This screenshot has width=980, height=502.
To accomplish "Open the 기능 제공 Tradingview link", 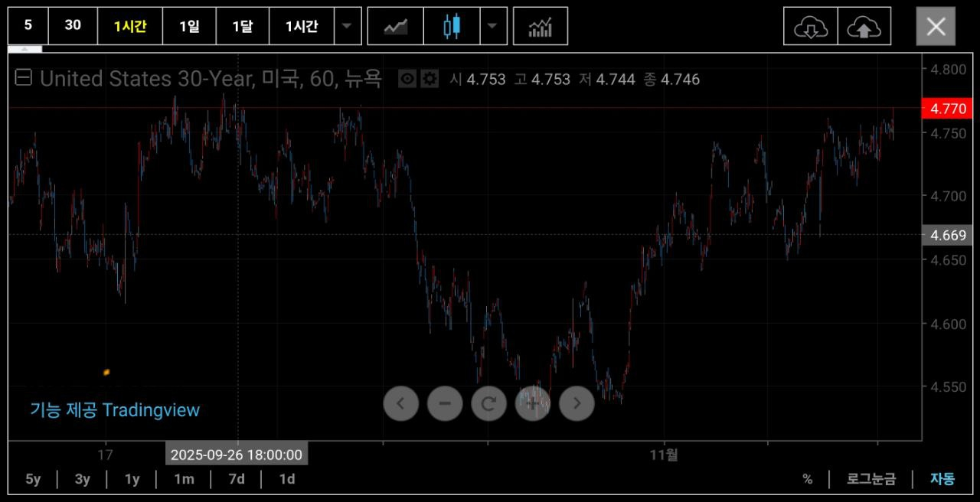I will 115,410.
